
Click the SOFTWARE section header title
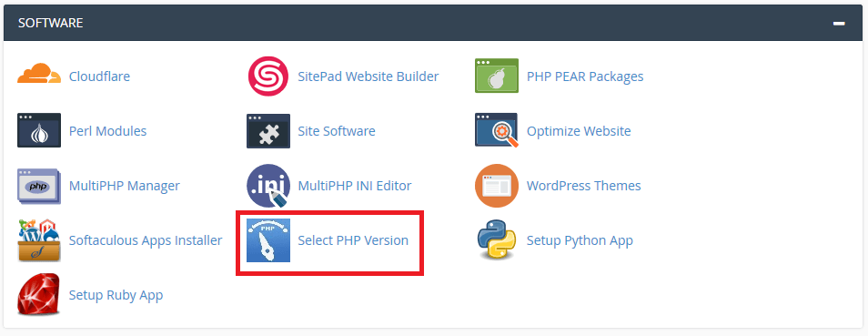[x=50, y=23]
